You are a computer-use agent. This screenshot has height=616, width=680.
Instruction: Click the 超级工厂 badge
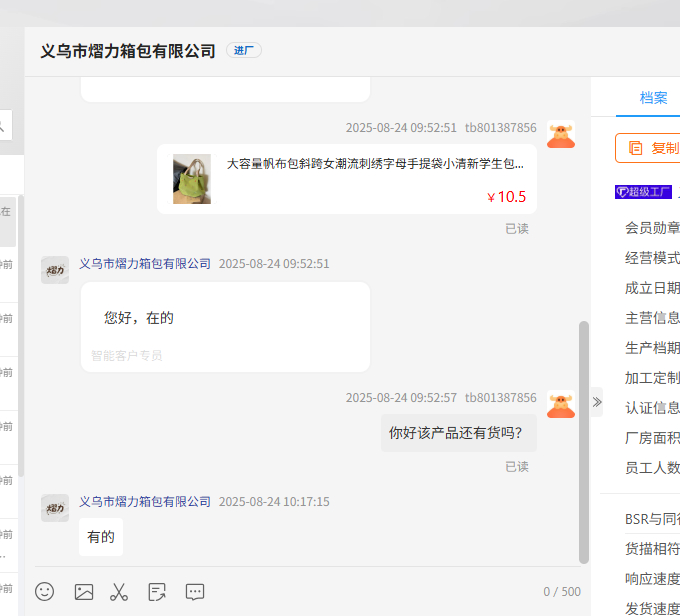click(643, 191)
